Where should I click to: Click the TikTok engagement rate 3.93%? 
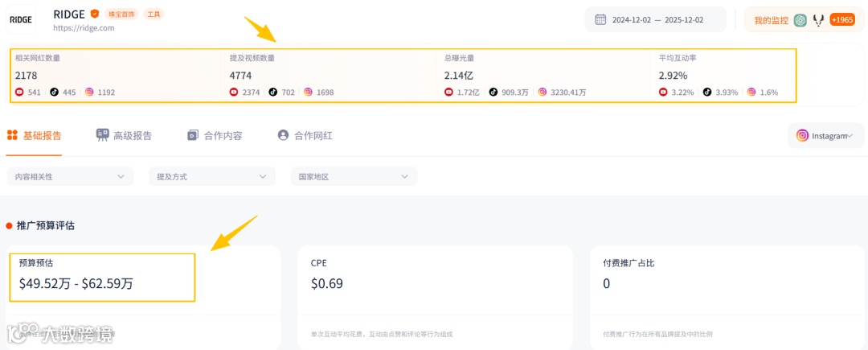pyautogui.click(x=727, y=93)
